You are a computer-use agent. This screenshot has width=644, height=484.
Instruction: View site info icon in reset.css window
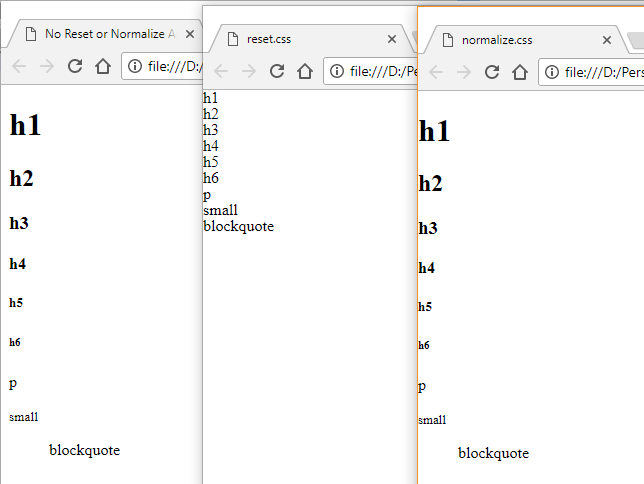click(337, 71)
